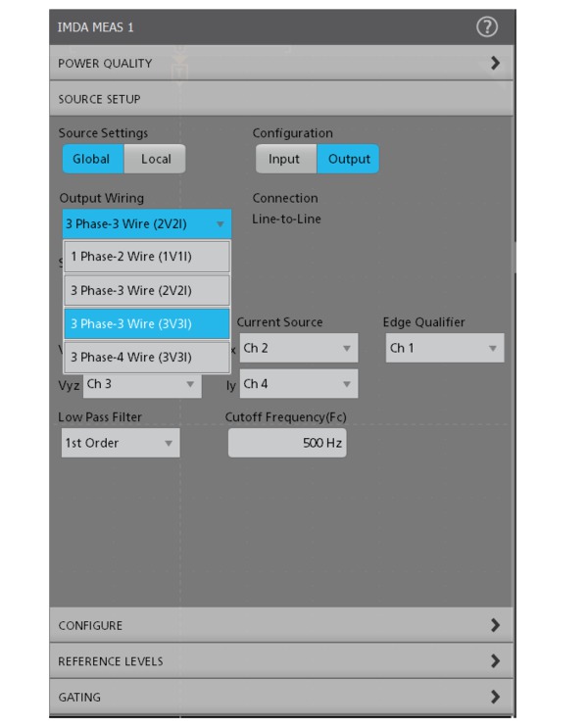This screenshot has width=588, height=728.
Task: Select 3 Phase-3 Wire (2V2I) option
Action: (x=147, y=290)
